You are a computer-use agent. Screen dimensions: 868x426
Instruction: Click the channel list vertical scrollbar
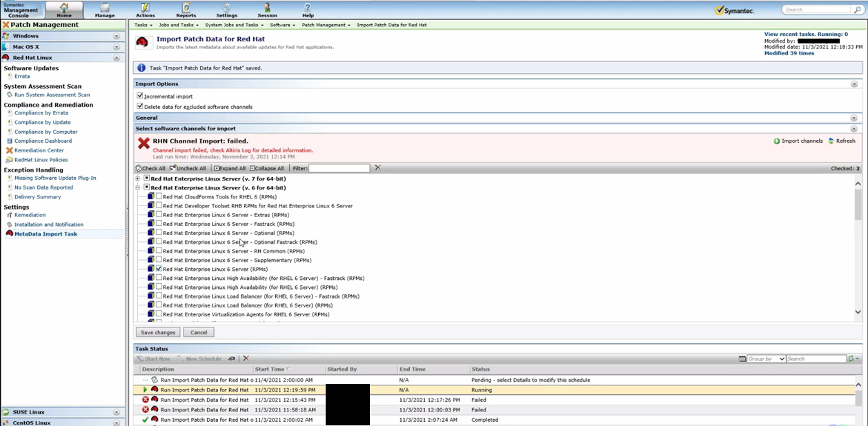pos(858,250)
